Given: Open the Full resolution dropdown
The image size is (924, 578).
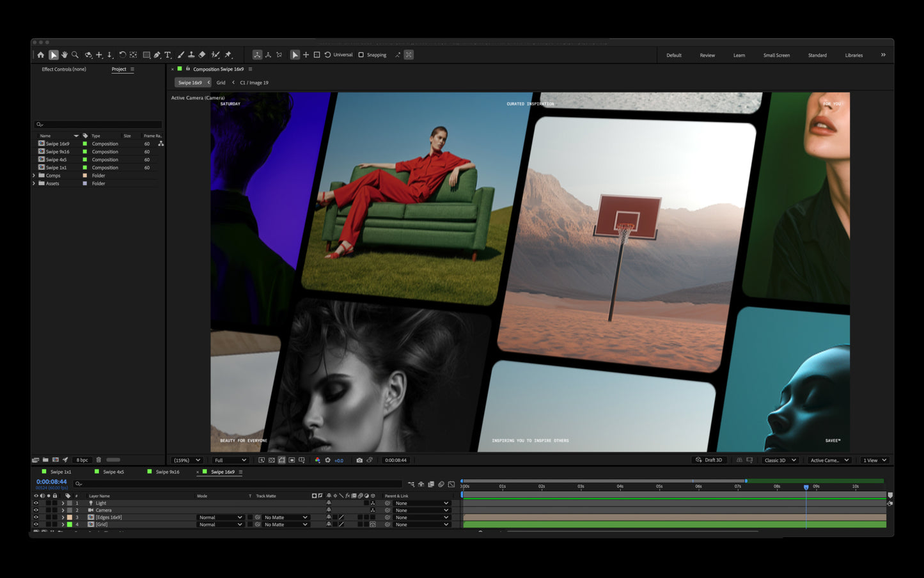Looking at the screenshot, I should 230,460.
